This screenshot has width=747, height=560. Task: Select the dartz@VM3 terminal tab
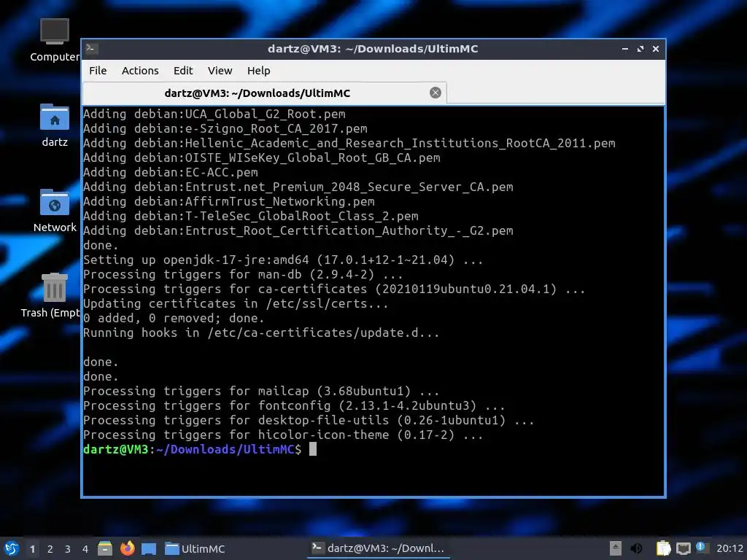pos(264,93)
